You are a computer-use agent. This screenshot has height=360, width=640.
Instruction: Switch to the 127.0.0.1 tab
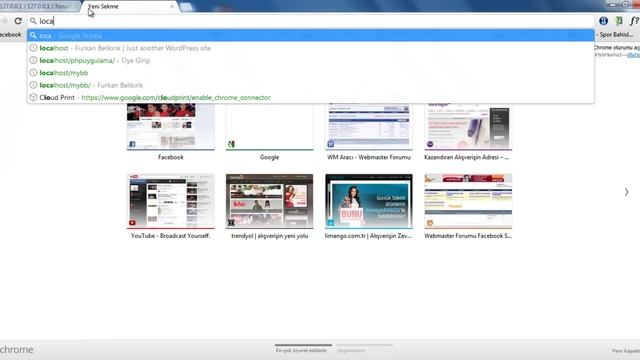[x=39, y=7]
